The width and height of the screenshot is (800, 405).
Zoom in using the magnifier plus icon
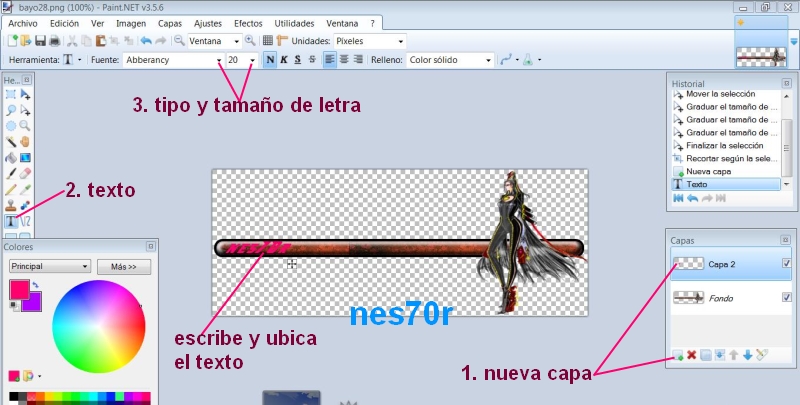(249, 40)
